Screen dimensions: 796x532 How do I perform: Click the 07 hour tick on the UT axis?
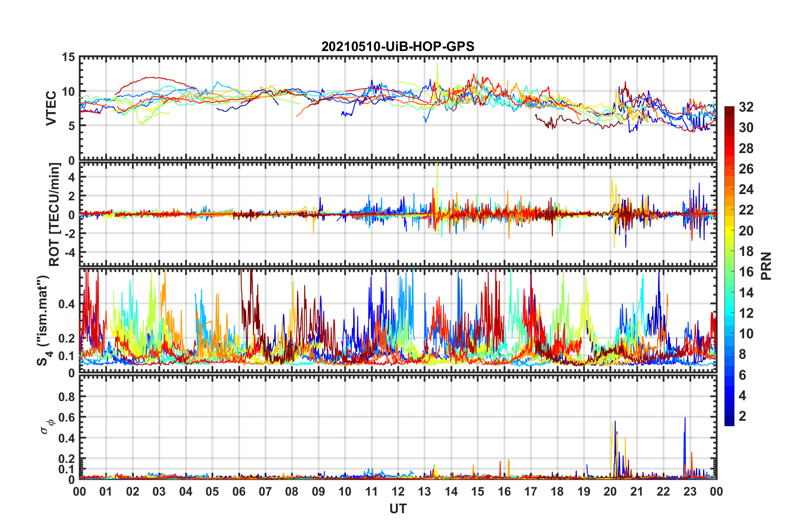point(265,491)
